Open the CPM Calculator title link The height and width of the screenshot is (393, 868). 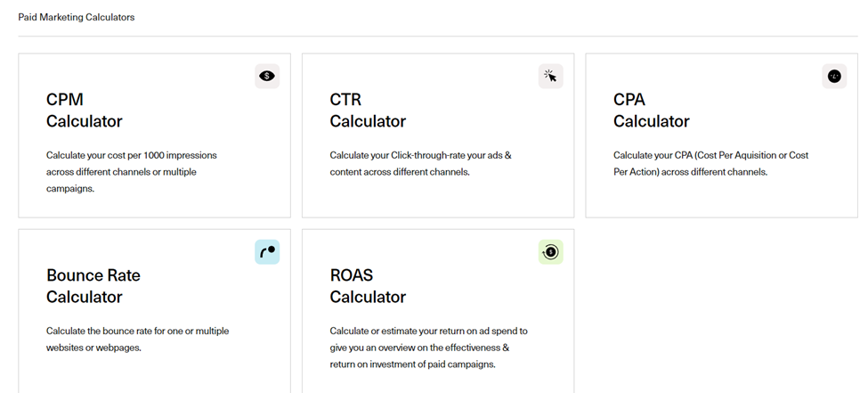85,111
